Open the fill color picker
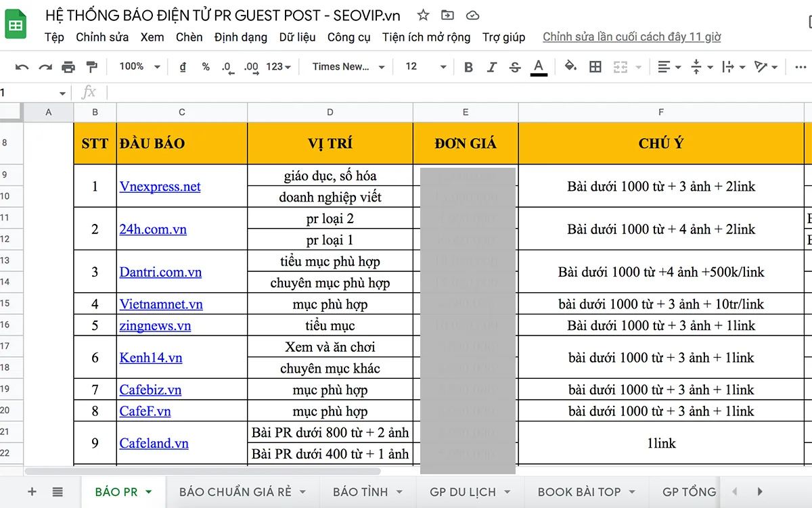This screenshot has height=508, width=812. 571,67
